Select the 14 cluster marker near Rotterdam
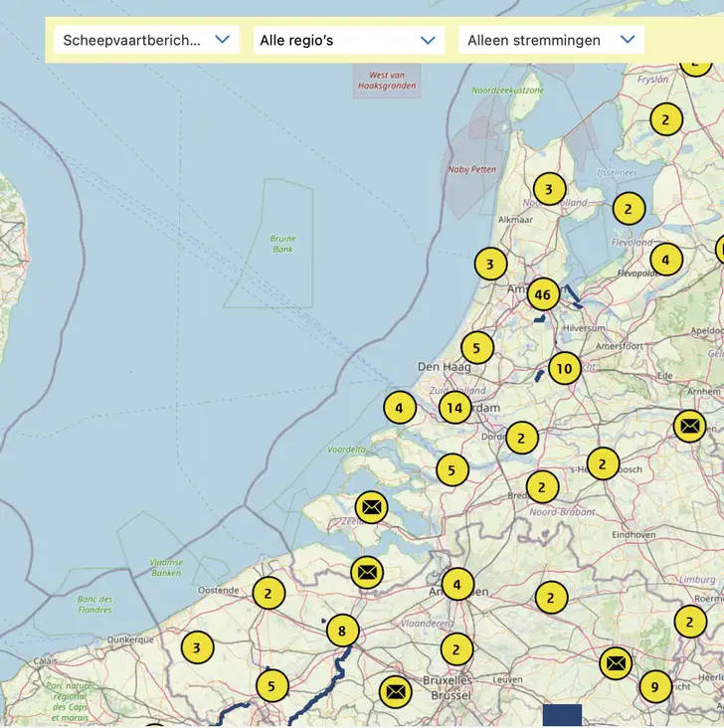Screen dimensions: 724x728 tap(454, 408)
